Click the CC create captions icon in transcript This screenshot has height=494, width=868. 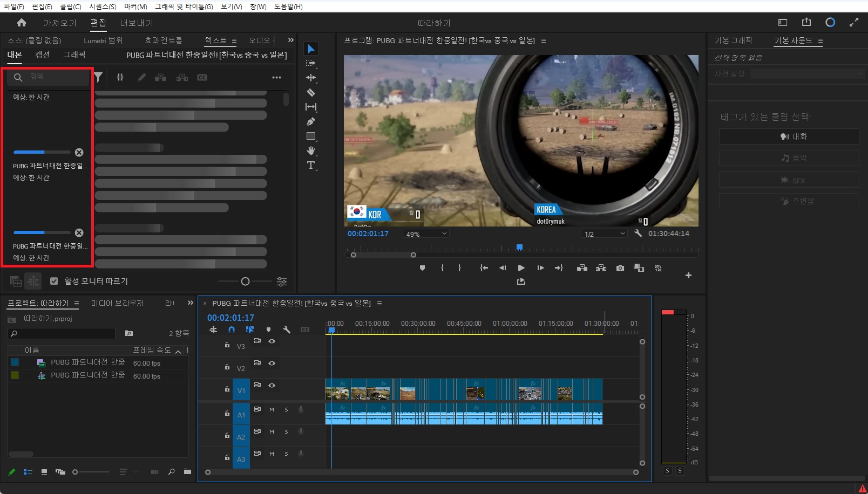(x=202, y=77)
